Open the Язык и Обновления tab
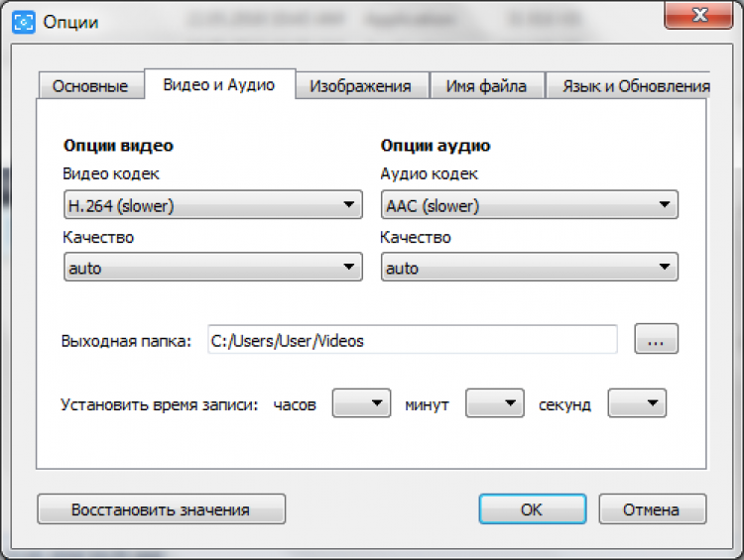Screen dimensions: 744x560 pyautogui.click(x=635, y=86)
